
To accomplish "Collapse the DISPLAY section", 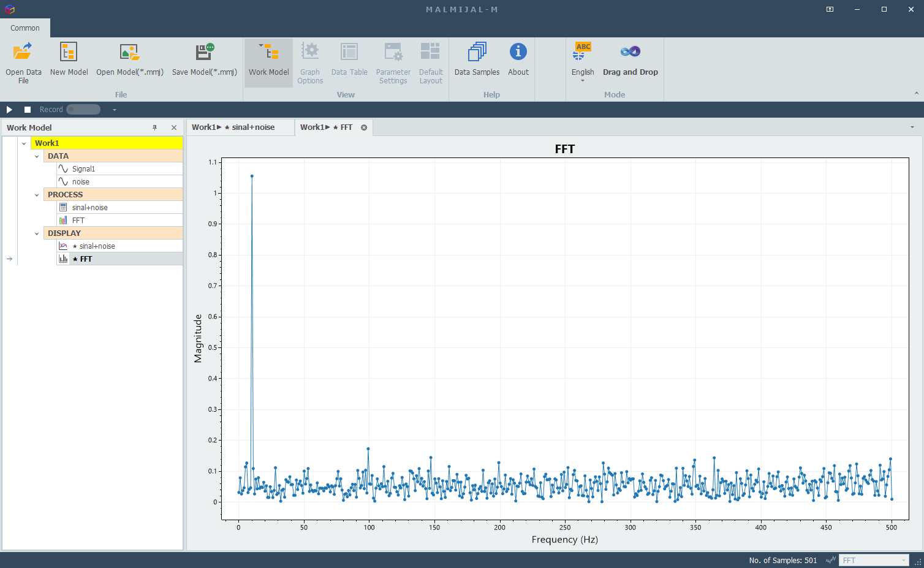I will [37, 233].
